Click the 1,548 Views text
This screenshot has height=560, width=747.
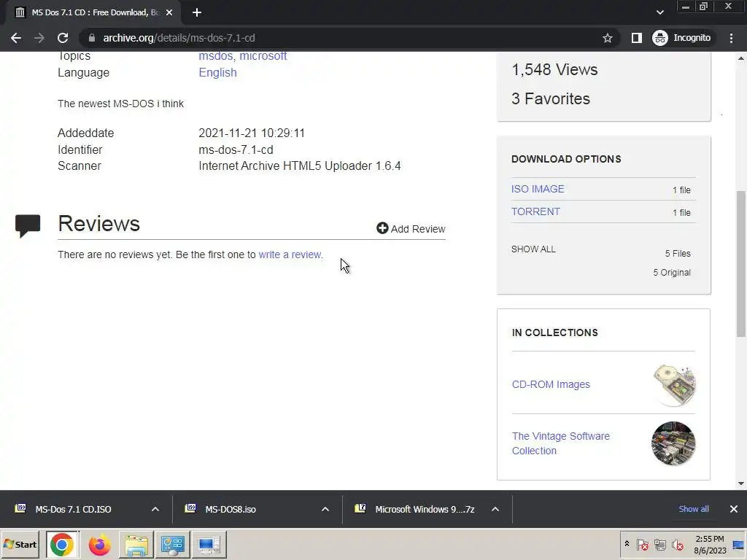click(554, 70)
